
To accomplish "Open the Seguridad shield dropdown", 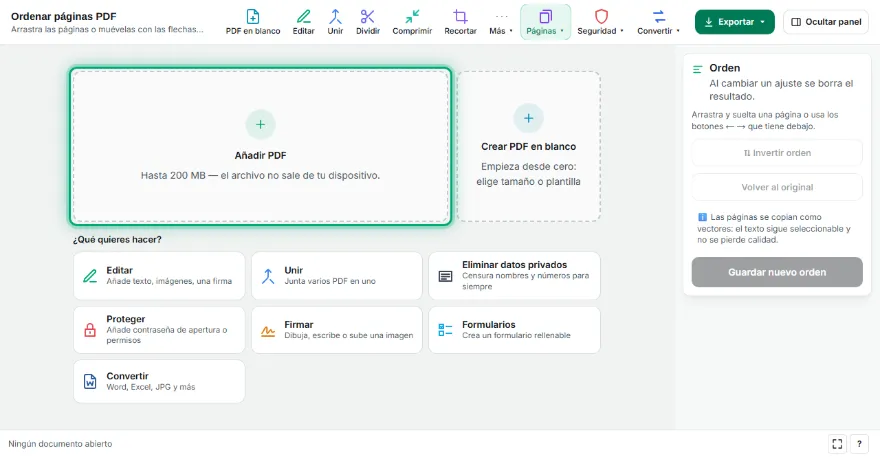I will (x=601, y=22).
